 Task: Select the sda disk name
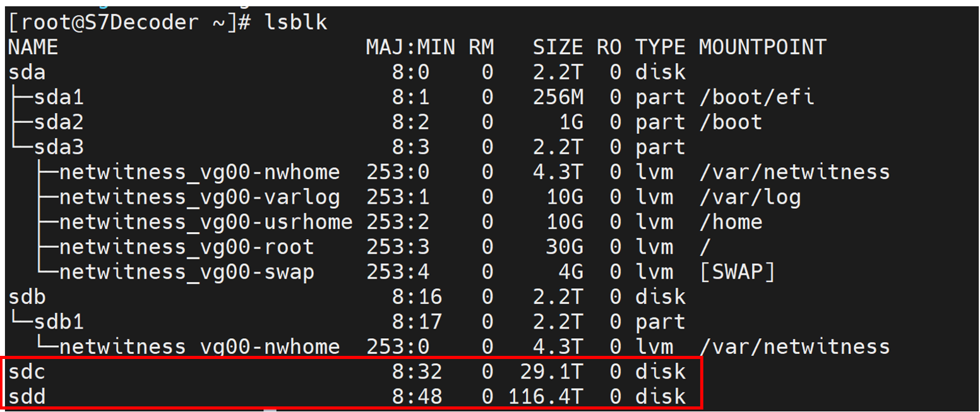pos(27,73)
